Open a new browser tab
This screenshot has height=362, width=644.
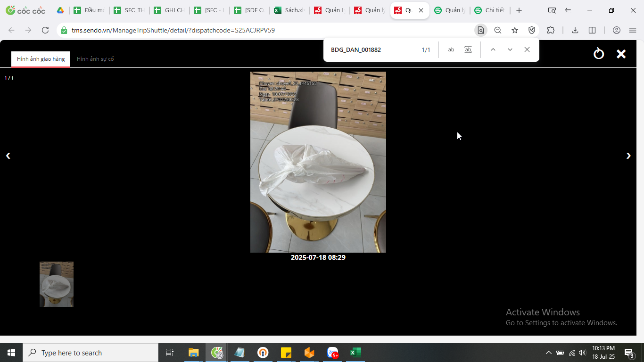tap(519, 10)
